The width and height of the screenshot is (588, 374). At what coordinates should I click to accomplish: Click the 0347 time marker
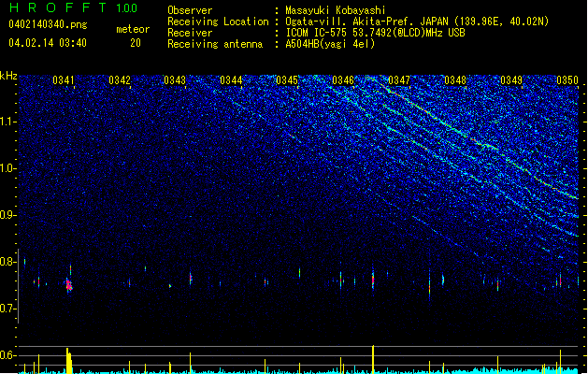point(399,80)
